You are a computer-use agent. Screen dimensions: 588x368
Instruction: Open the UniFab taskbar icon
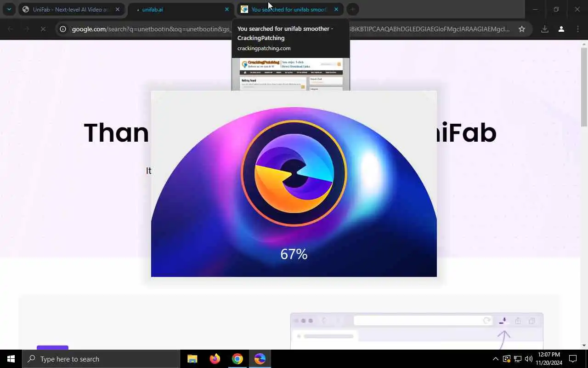pyautogui.click(x=260, y=359)
